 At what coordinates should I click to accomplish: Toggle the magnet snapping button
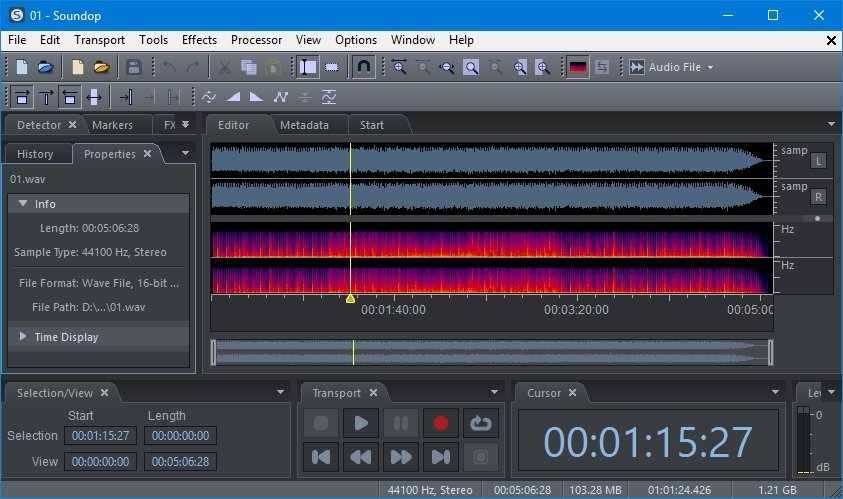point(365,67)
